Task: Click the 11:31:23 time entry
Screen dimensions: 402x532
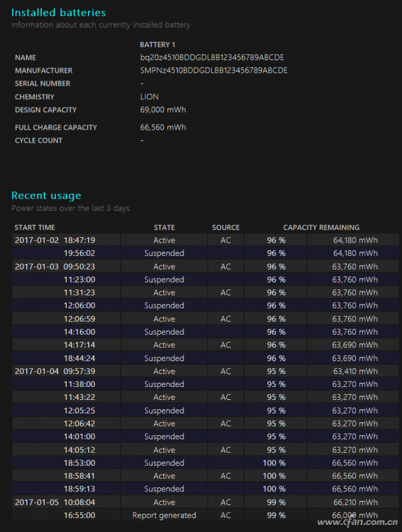Action: pyautogui.click(x=79, y=292)
